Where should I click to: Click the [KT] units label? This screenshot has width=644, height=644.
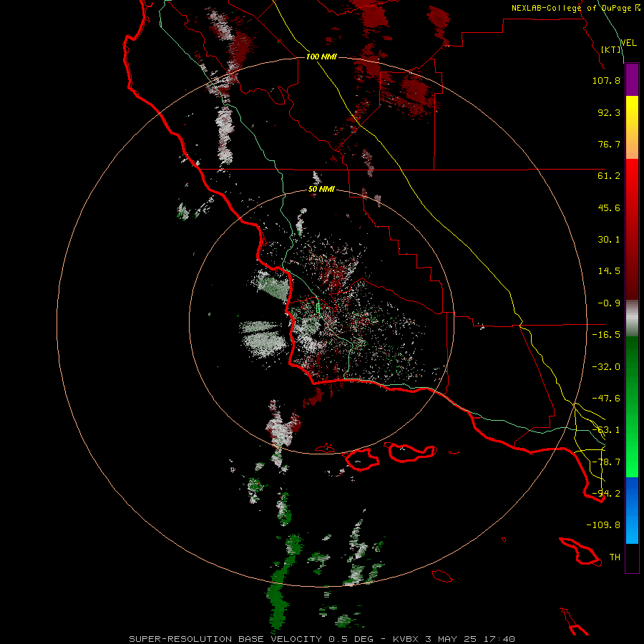click(611, 49)
